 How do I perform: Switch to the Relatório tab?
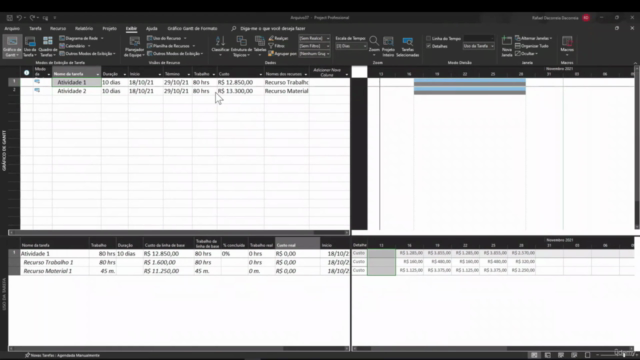pos(84,29)
